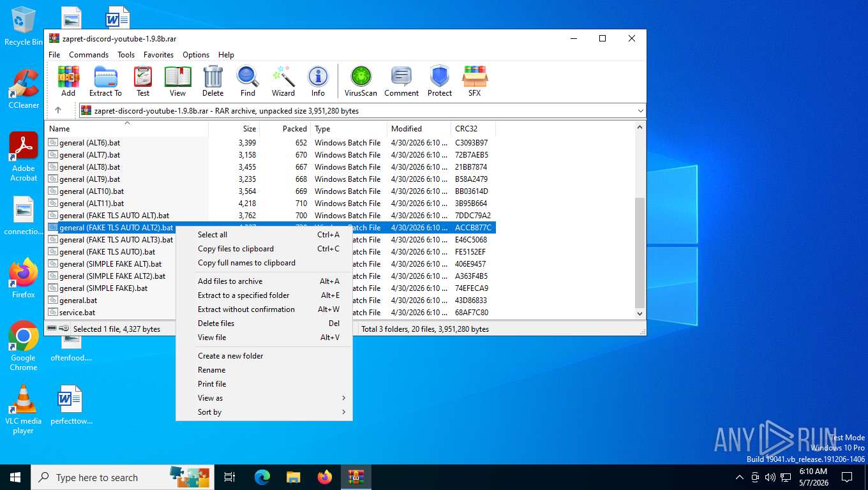
Task: Click the Delete trash can icon
Action: [213, 81]
